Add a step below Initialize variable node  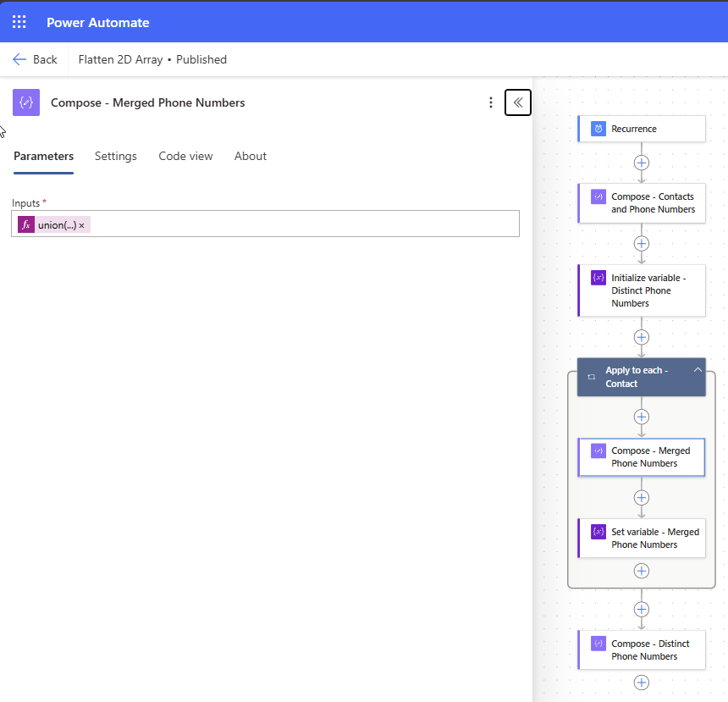(x=641, y=337)
